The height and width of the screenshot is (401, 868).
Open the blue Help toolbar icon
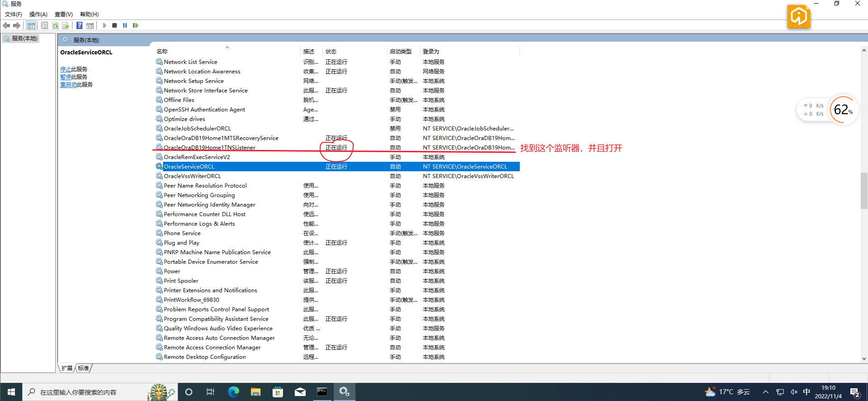[x=79, y=25]
